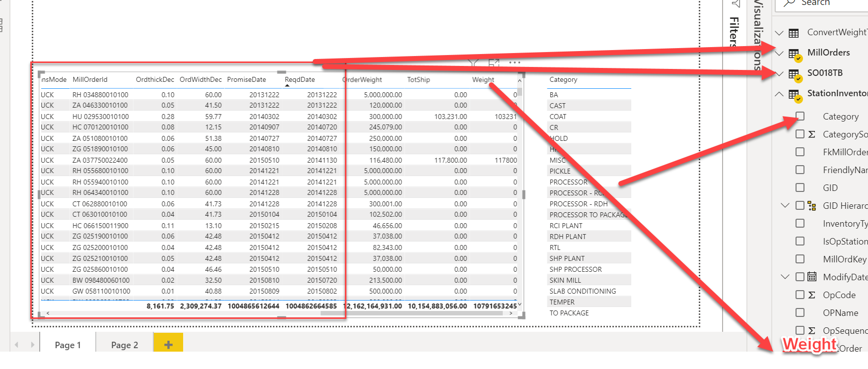Click the TotShip column header

click(x=418, y=80)
